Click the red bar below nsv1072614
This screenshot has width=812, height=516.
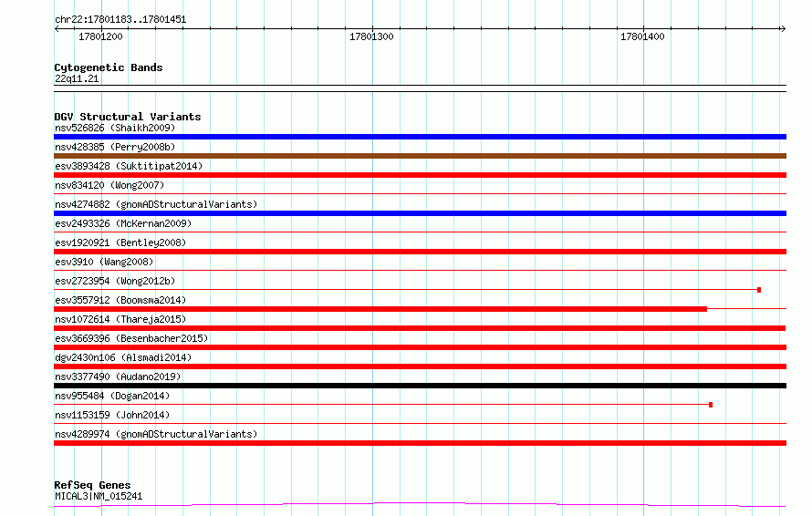coord(420,328)
